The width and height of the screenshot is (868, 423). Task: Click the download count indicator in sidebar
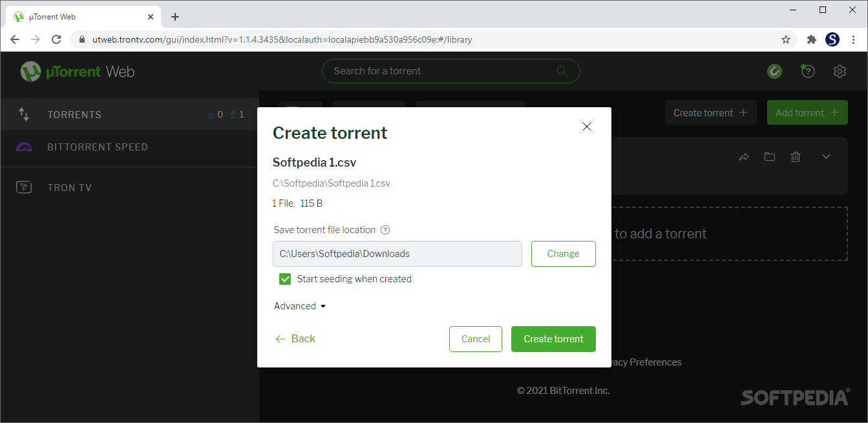(x=215, y=114)
